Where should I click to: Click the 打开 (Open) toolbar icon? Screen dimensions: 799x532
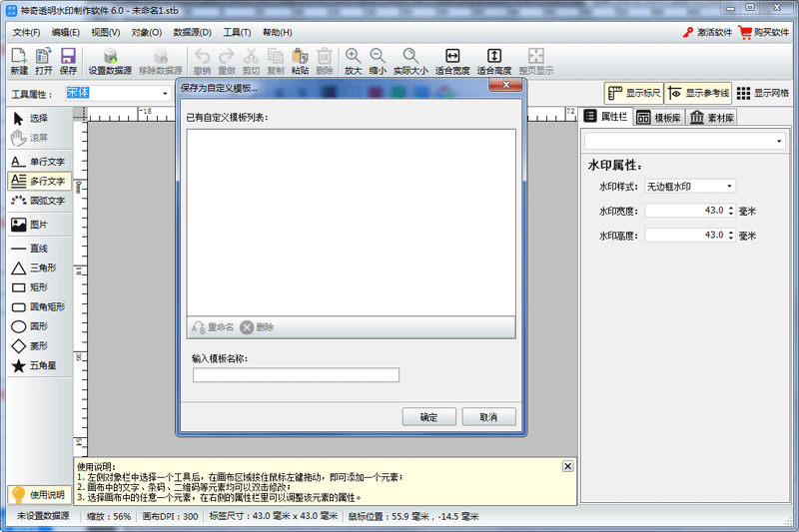coord(43,61)
